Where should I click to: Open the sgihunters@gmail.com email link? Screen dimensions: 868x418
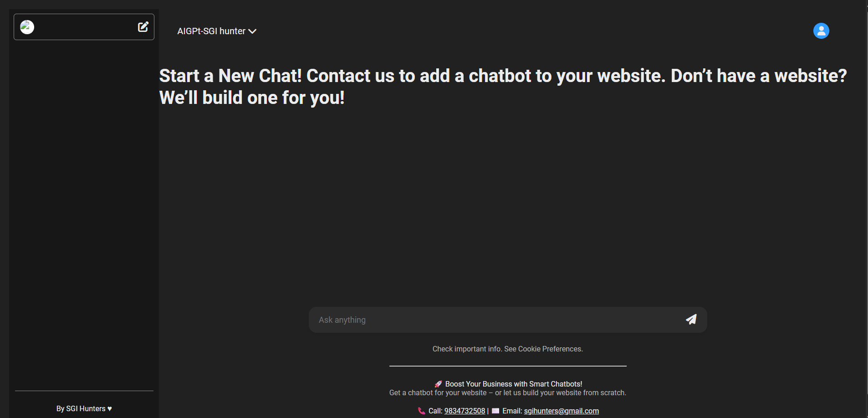pyautogui.click(x=561, y=411)
